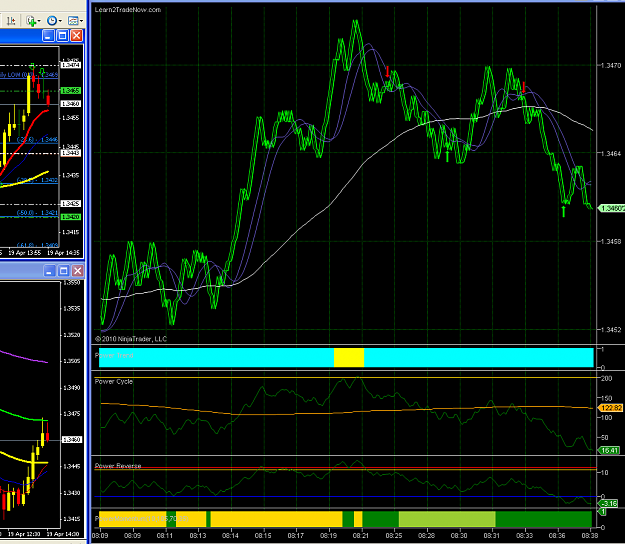Click the 08:15 time axis label

[x=263, y=536]
